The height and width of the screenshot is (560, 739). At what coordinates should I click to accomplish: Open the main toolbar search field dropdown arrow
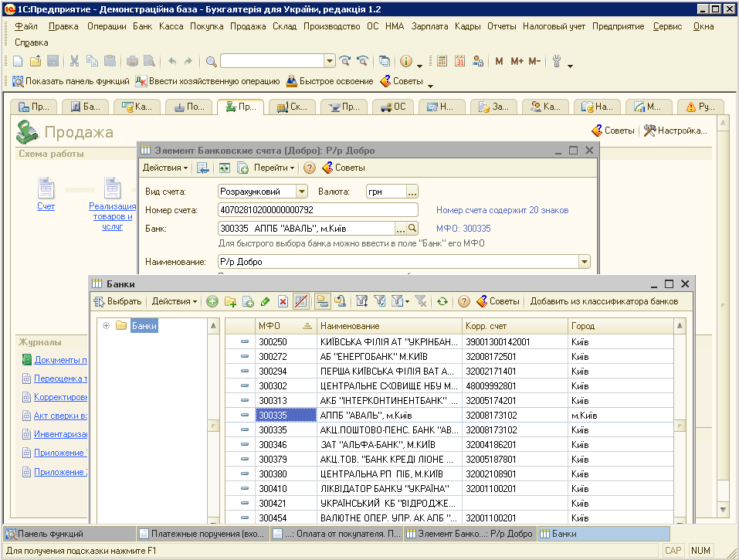[330, 61]
